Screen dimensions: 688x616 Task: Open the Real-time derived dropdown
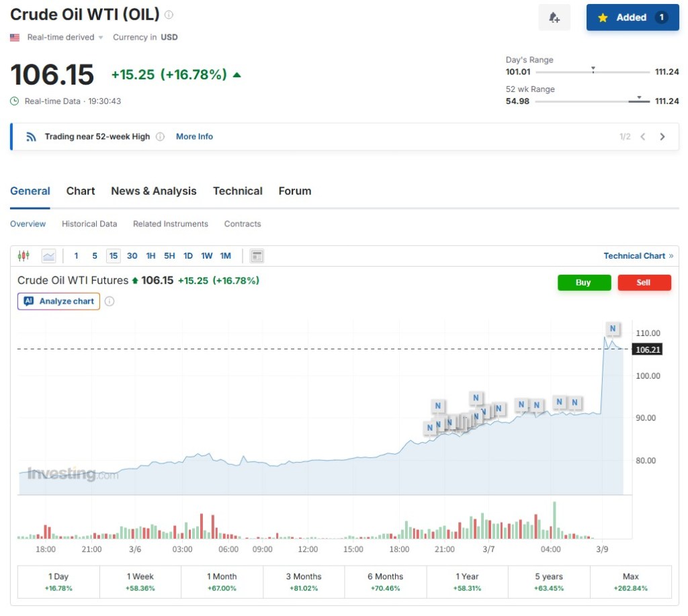coord(65,38)
